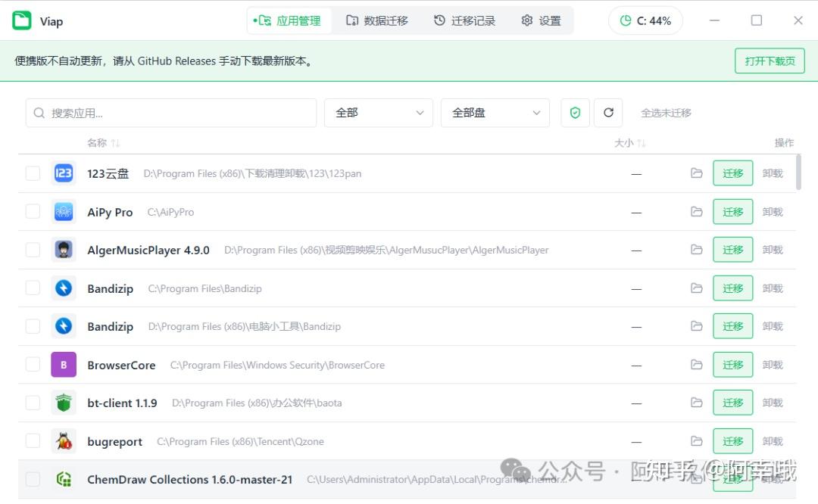Image resolution: width=818 pixels, height=504 pixels.
Task: Open folder for AlgerMusicPlayer 4.9.0
Action: [697, 250]
